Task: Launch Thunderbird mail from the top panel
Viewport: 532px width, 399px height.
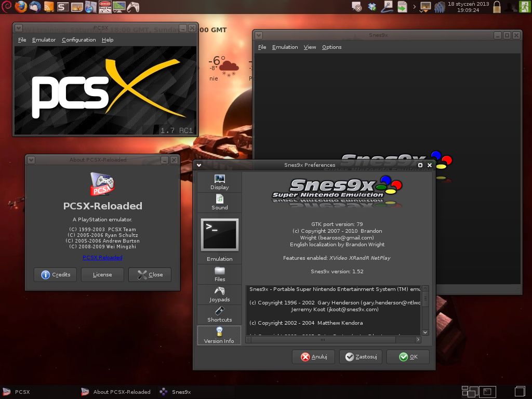Action: click(x=35, y=6)
